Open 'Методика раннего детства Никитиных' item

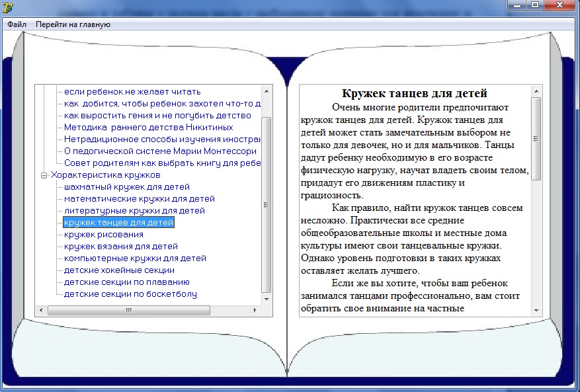tap(148, 127)
